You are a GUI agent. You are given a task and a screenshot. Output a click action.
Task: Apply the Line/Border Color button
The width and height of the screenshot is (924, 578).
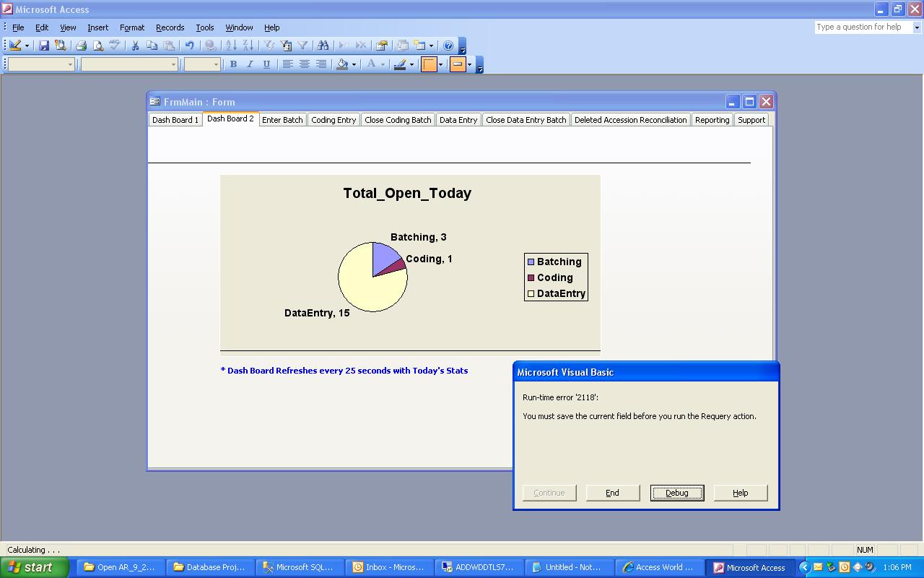pyautogui.click(x=400, y=64)
